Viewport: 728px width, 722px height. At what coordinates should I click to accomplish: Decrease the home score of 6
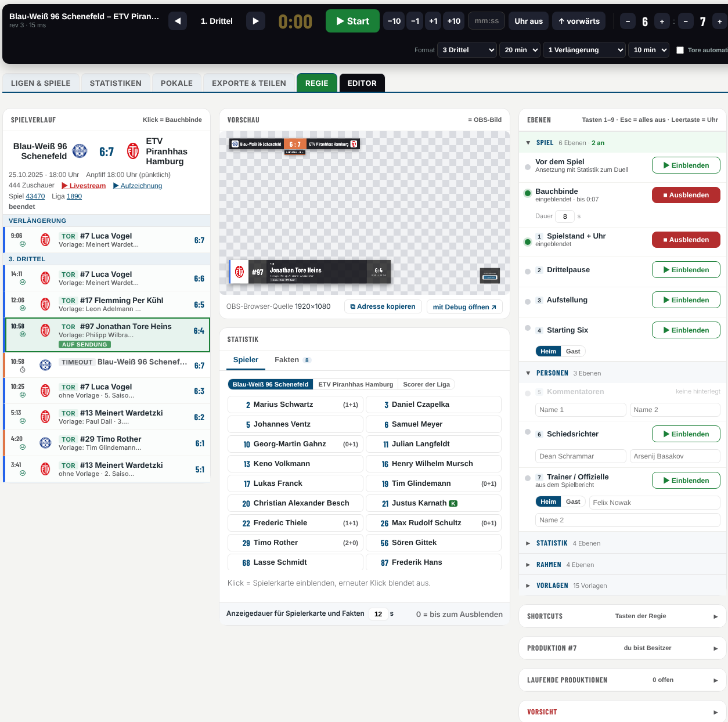click(x=628, y=21)
